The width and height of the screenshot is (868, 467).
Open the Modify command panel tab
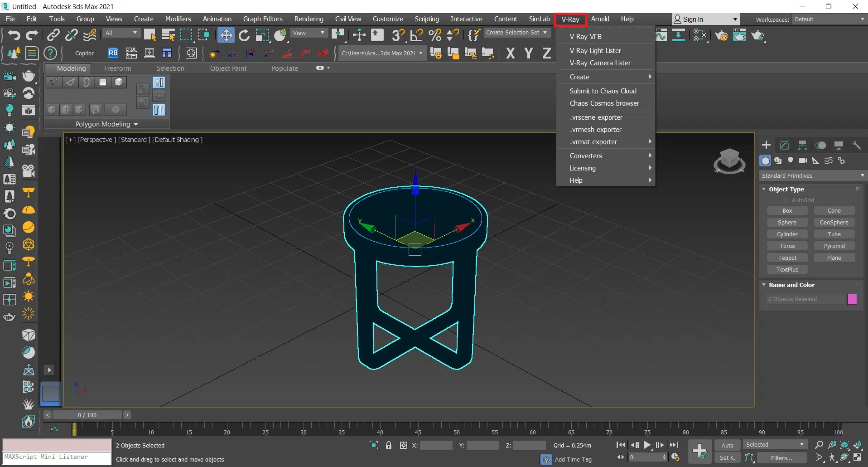coord(784,145)
